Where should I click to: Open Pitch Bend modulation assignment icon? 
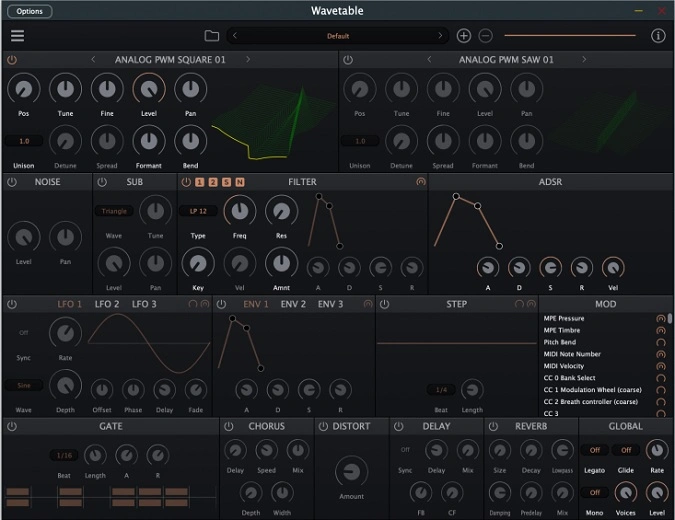tap(660, 343)
